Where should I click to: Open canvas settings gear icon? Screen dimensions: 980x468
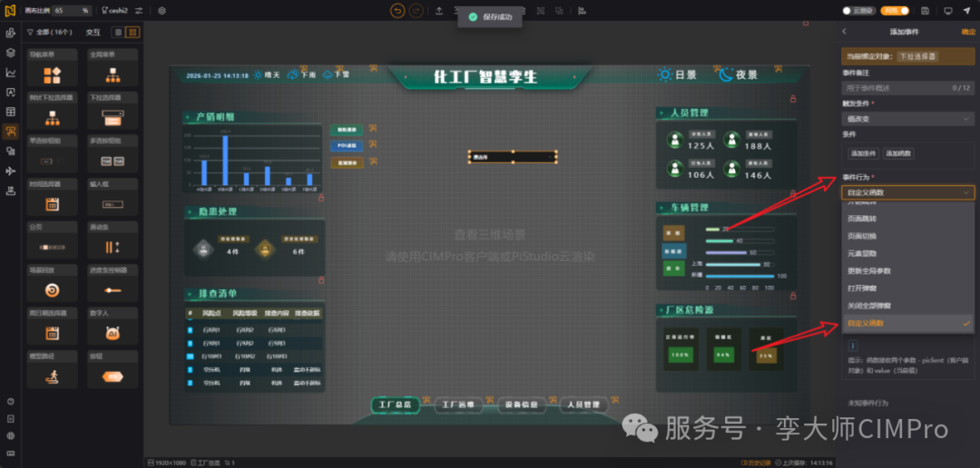(x=162, y=11)
